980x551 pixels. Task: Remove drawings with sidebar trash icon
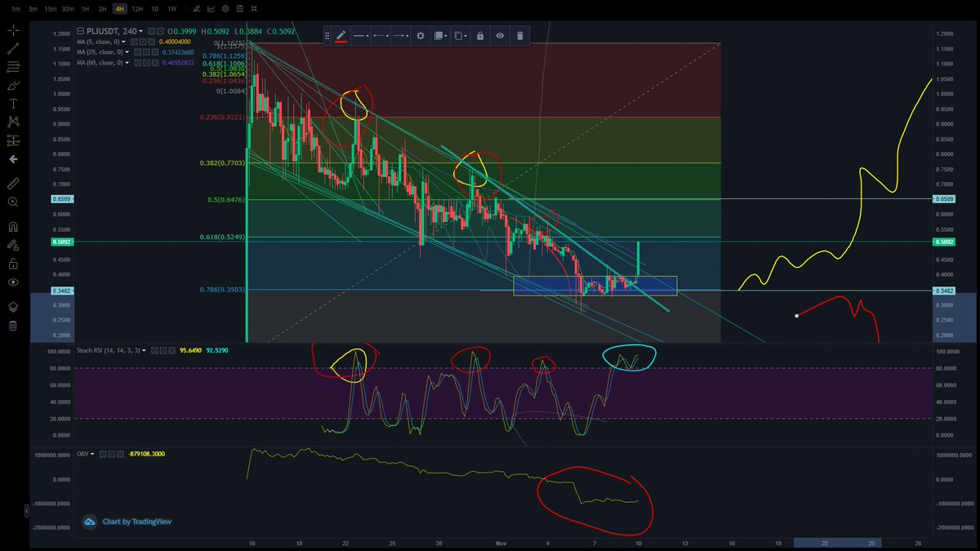(x=13, y=326)
